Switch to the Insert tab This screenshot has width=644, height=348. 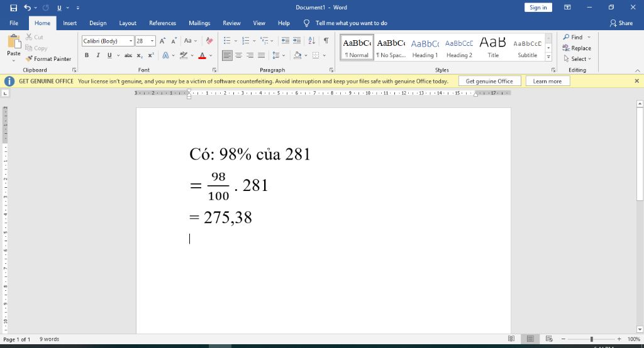[70, 23]
